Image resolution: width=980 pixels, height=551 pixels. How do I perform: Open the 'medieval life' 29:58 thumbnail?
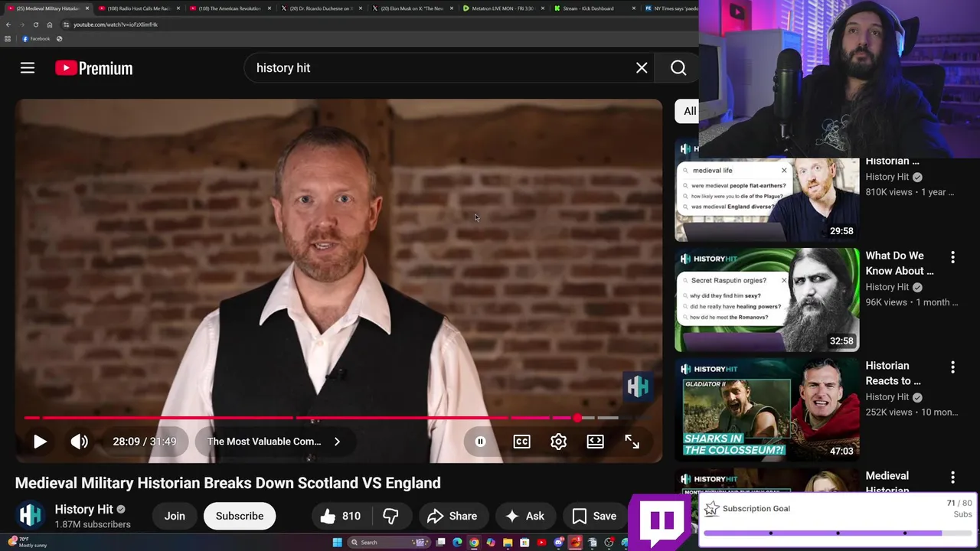pyautogui.click(x=766, y=201)
